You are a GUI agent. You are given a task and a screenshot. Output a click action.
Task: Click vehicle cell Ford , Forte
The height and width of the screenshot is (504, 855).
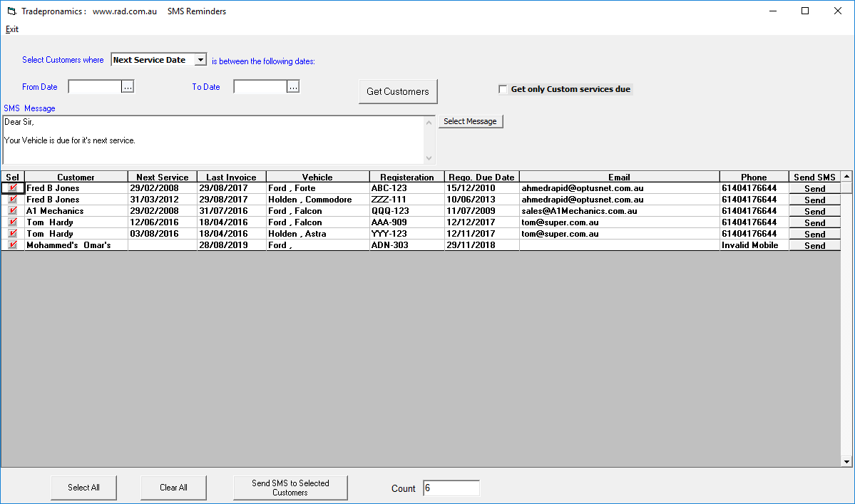317,188
